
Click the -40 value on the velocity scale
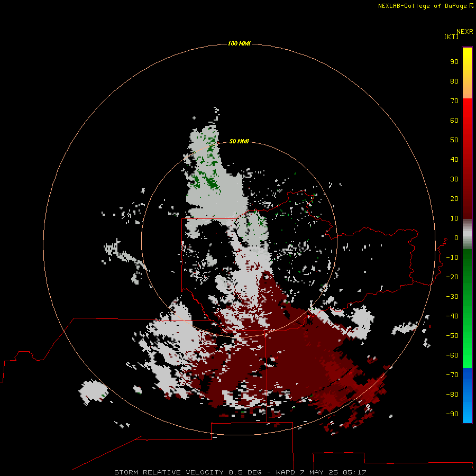tap(452, 316)
